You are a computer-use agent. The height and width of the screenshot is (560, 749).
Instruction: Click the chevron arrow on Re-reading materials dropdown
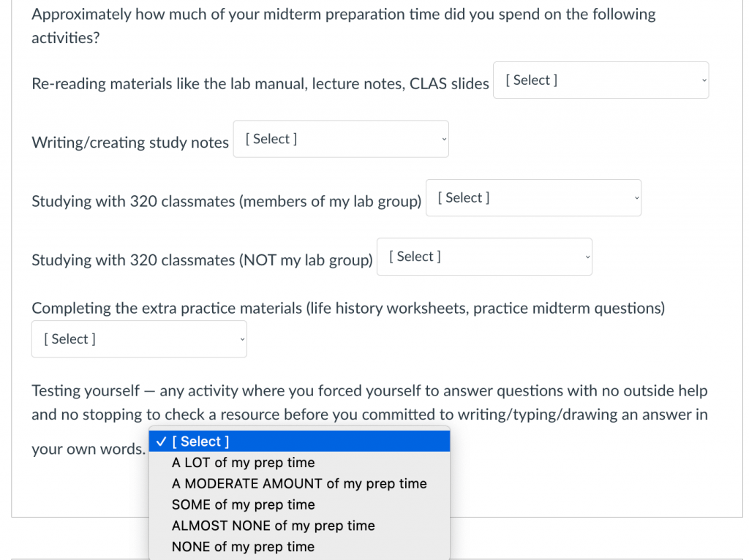(x=704, y=80)
